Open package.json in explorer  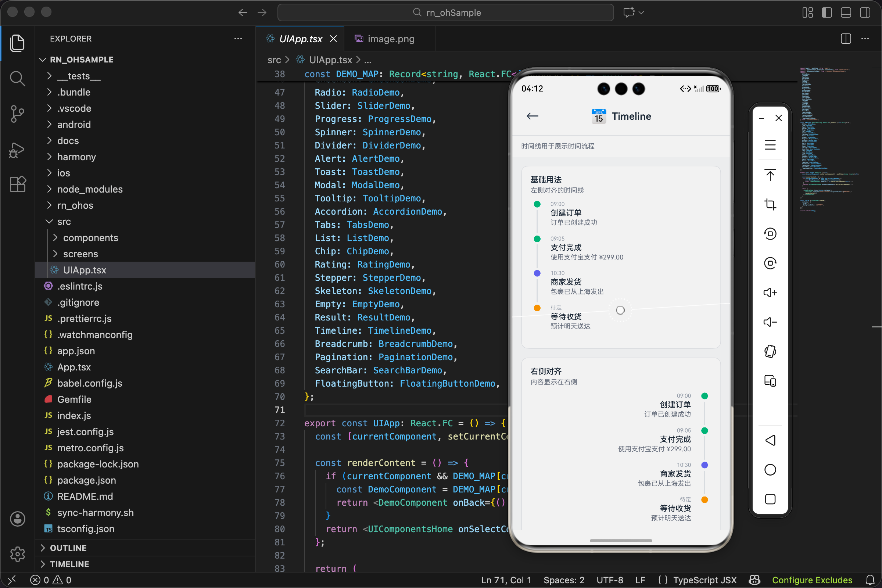86,480
